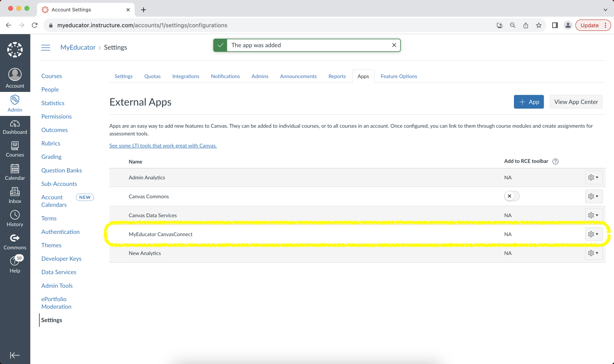Click the MyEducator breadcrumb link
614x364 pixels.
78,48
